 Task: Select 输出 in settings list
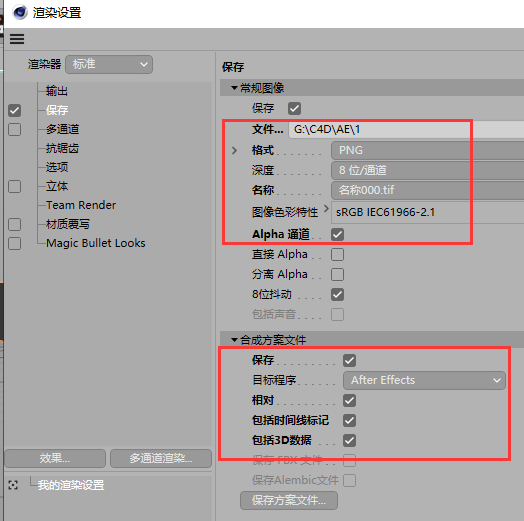56,91
